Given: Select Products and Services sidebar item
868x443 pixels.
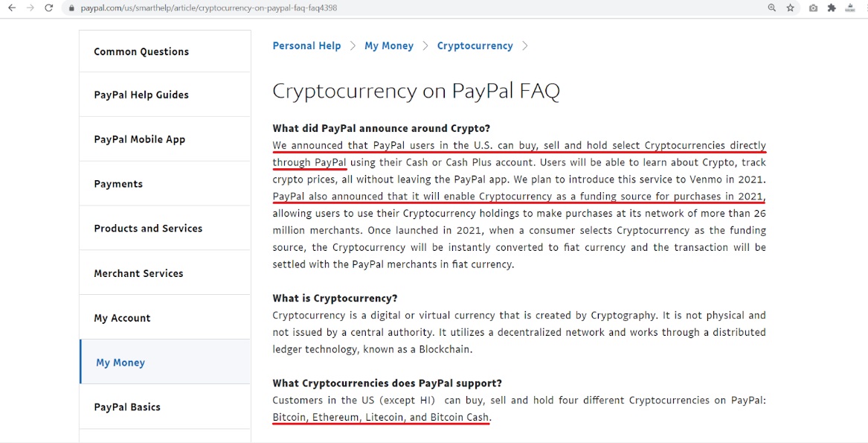Looking at the screenshot, I should pyautogui.click(x=148, y=229).
